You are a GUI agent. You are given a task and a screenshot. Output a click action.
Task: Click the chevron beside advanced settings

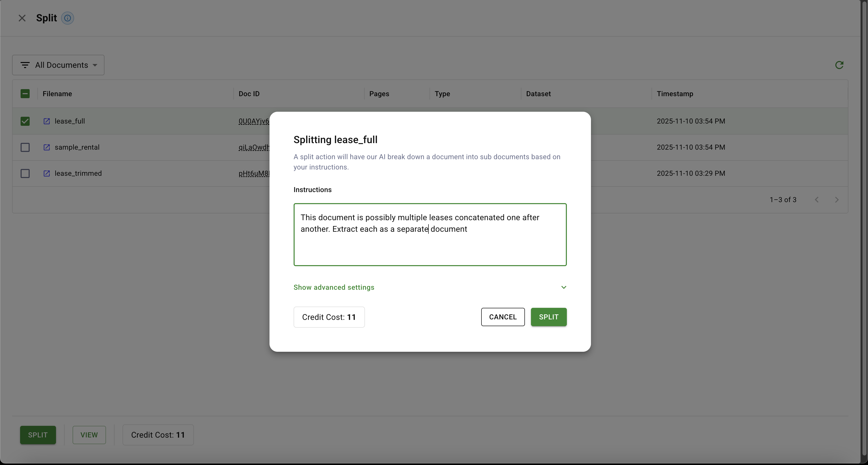coord(563,287)
